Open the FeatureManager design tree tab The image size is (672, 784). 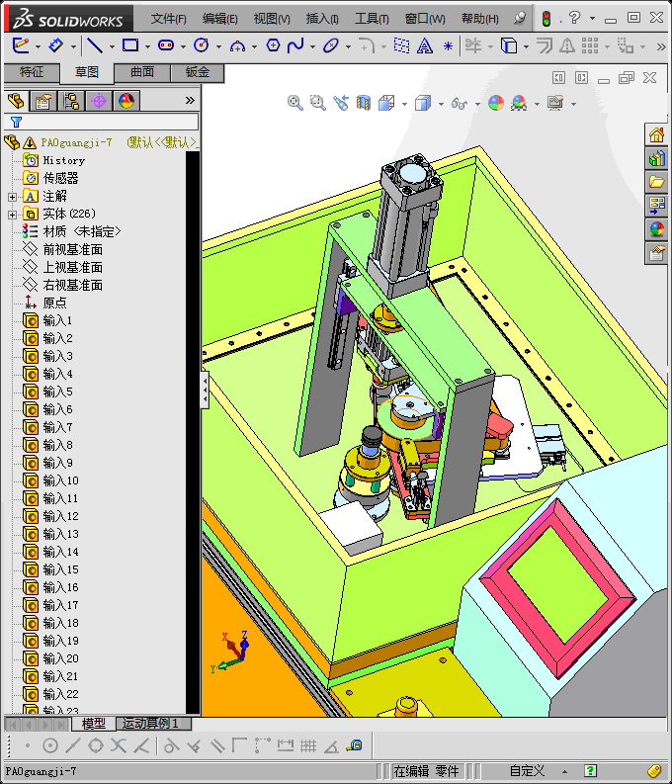(16, 101)
